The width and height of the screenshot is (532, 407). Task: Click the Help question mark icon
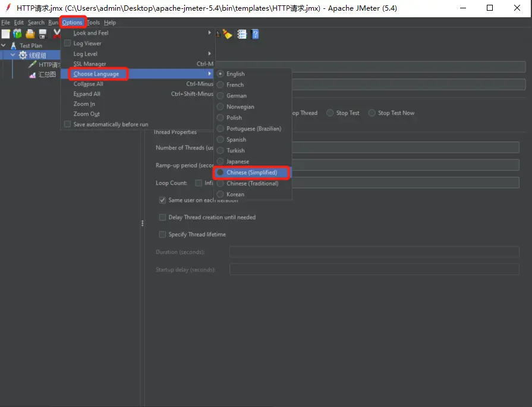(x=255, y=35)
